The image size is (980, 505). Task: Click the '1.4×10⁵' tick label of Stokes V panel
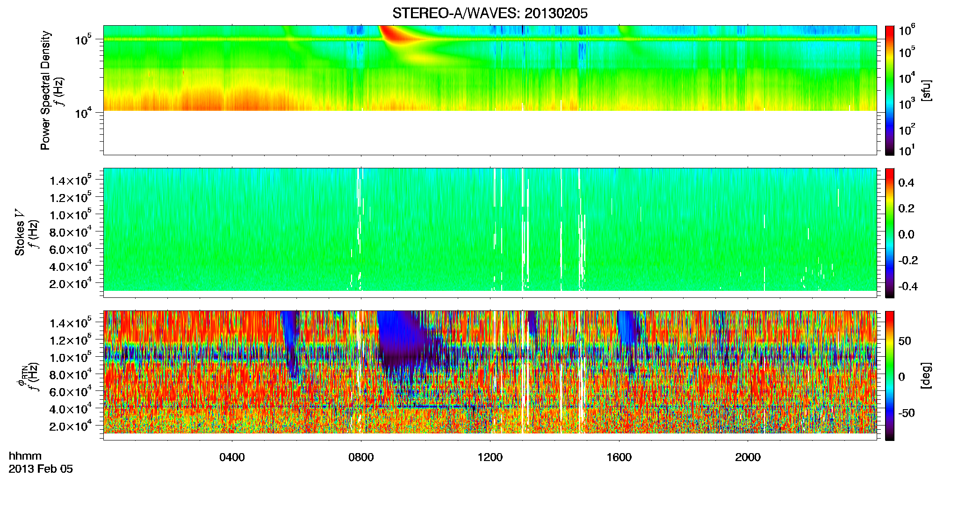pyautogui.click(x=71, y=180)
